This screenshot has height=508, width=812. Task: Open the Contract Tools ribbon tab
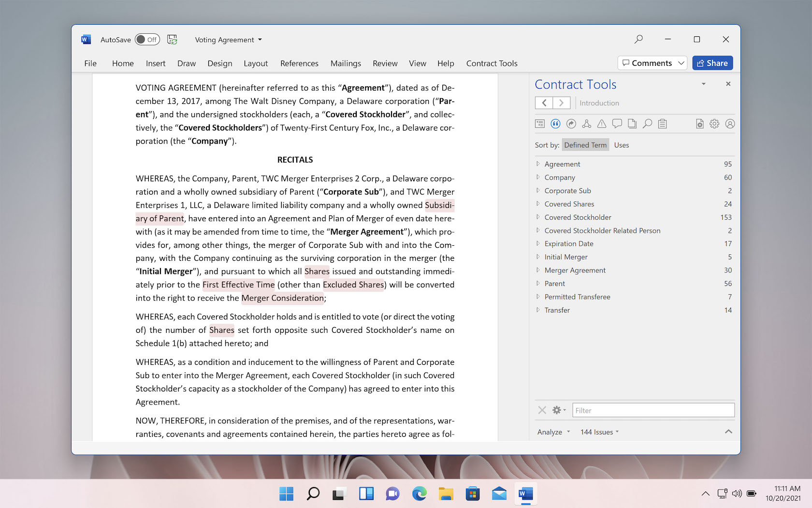[x=492, y=63]
